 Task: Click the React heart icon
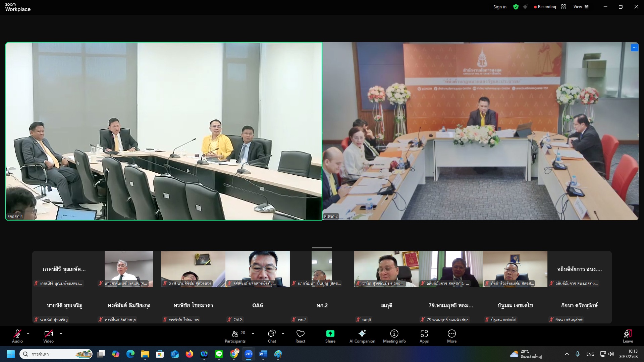tap(300, 334)
